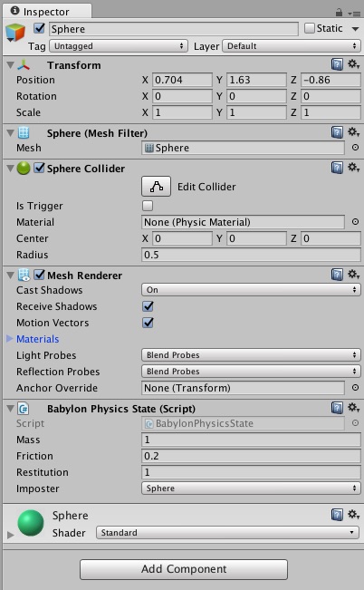Screen dimensions: 364x590
Task: Click the Edit Collider icon button
Action: [156, 187]
